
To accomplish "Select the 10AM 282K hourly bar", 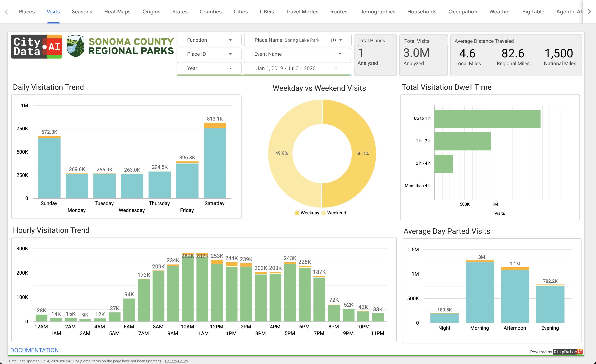I will [188, 287].
